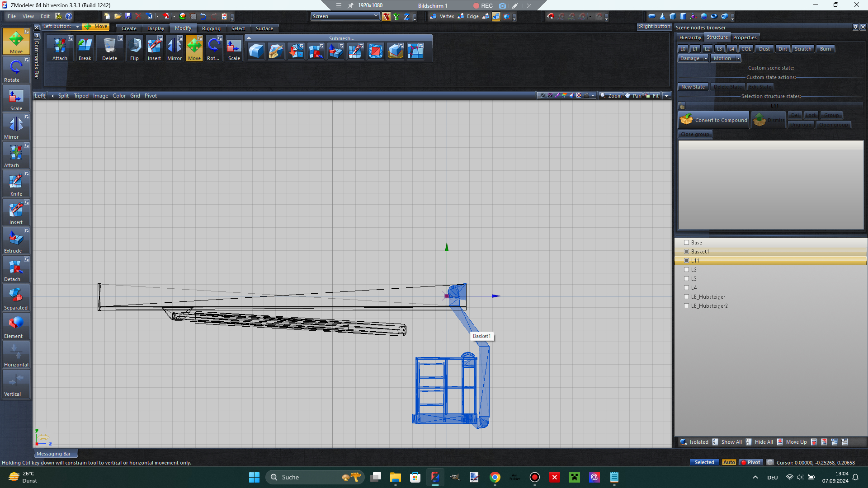Click the Convert to Compound button

(714, 120)
